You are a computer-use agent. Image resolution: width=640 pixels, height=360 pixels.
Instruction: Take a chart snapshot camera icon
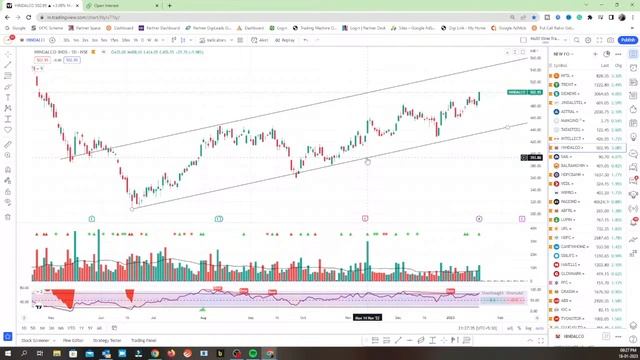(611, 40)
